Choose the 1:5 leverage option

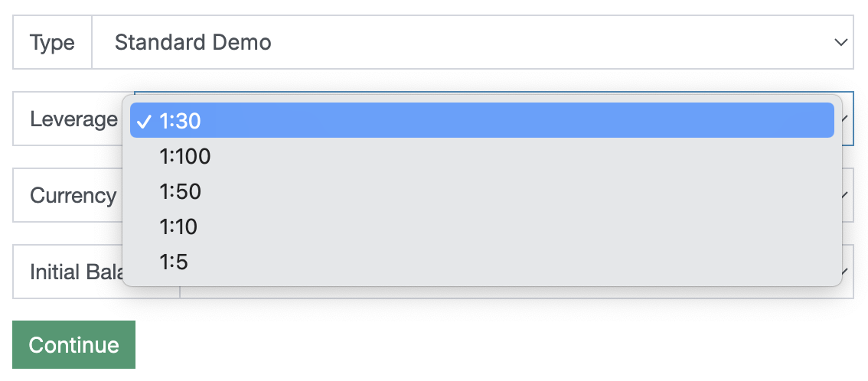click(174, 262)
